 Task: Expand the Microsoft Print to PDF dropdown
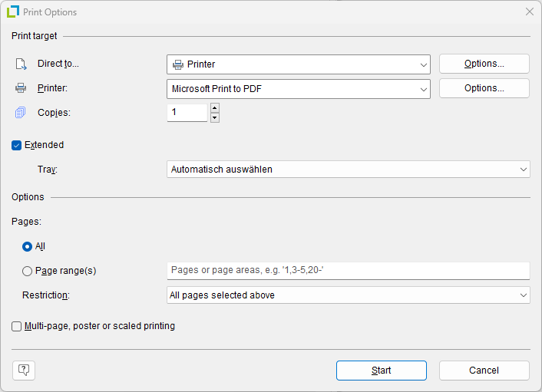tap(298, 88)
